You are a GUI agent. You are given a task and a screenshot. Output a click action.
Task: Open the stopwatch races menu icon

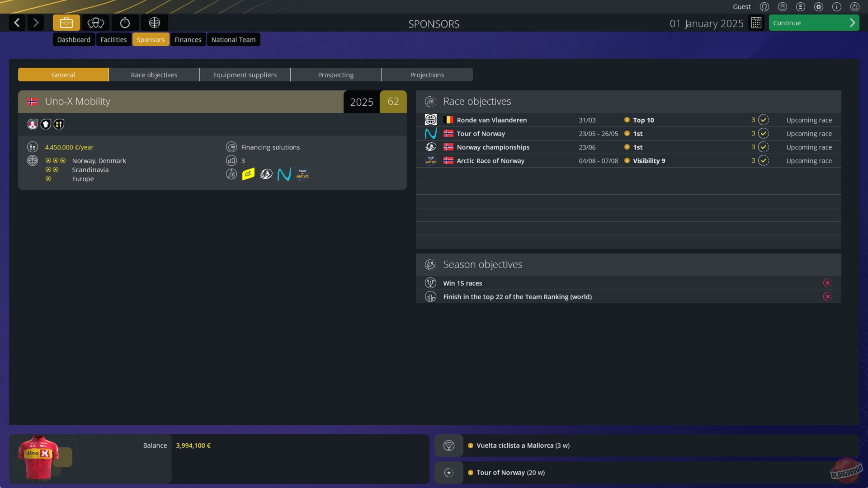click(125, 23)
